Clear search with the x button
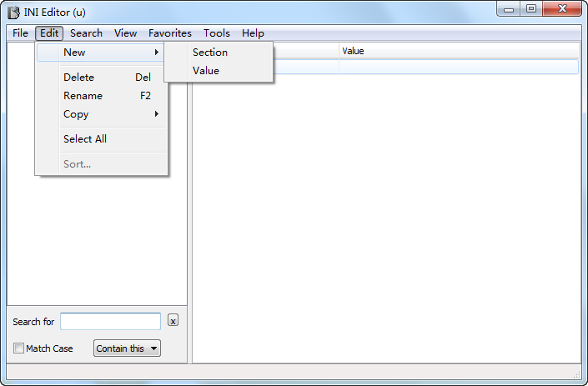Viewport: 588px width, 386px height. (173, 320)
